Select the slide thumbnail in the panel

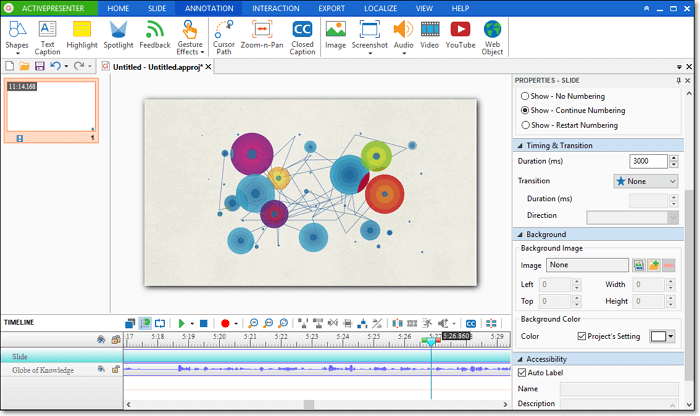(x=51, y=106)
